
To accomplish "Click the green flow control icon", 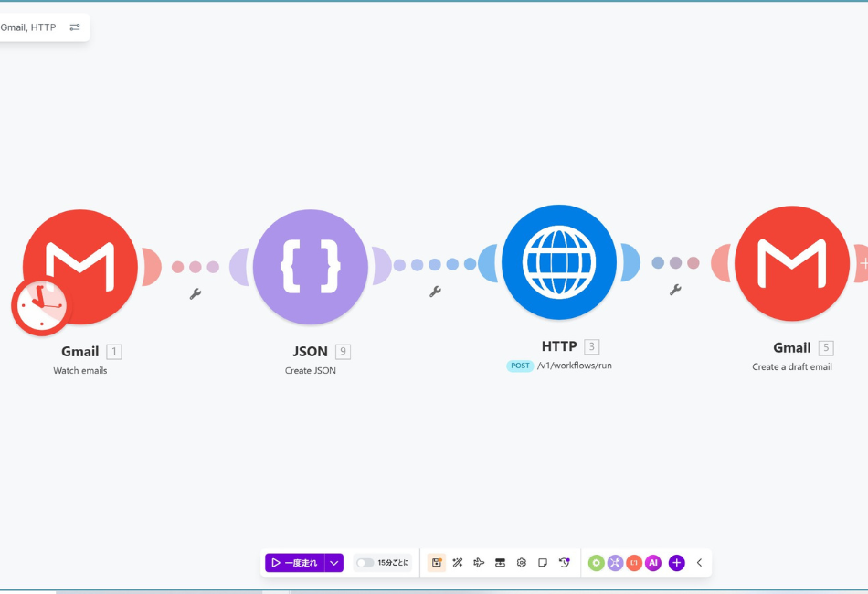I will pos(597,563).
